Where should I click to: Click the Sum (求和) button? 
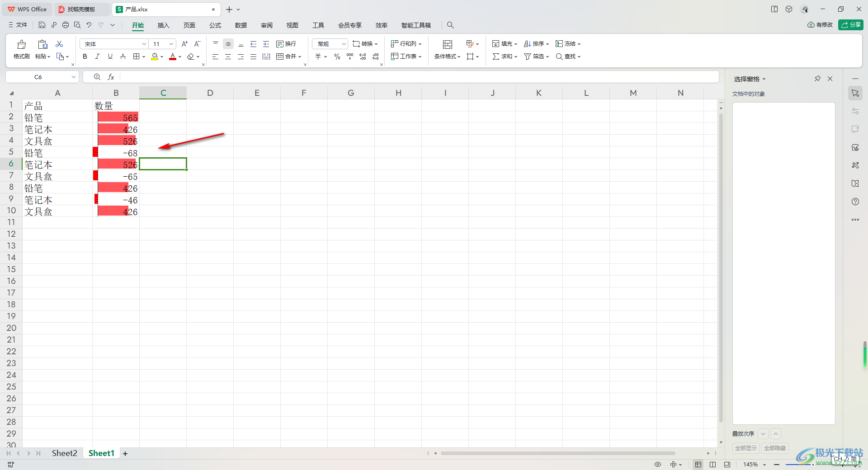tap(505, 56)
